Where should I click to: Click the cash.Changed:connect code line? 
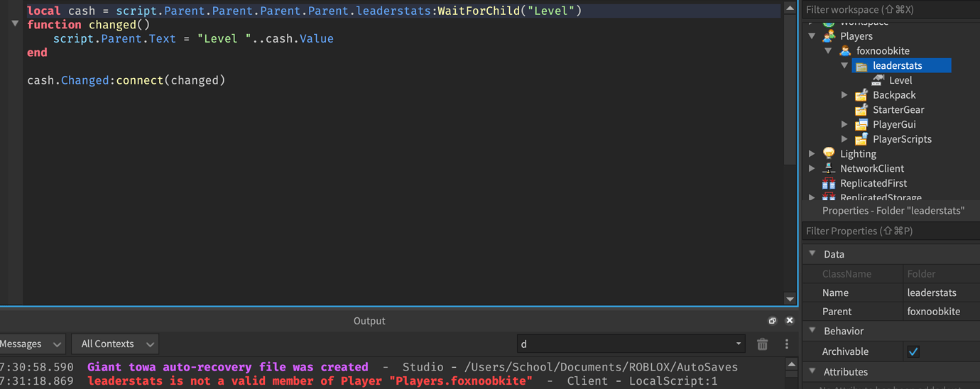click(126, 80)
